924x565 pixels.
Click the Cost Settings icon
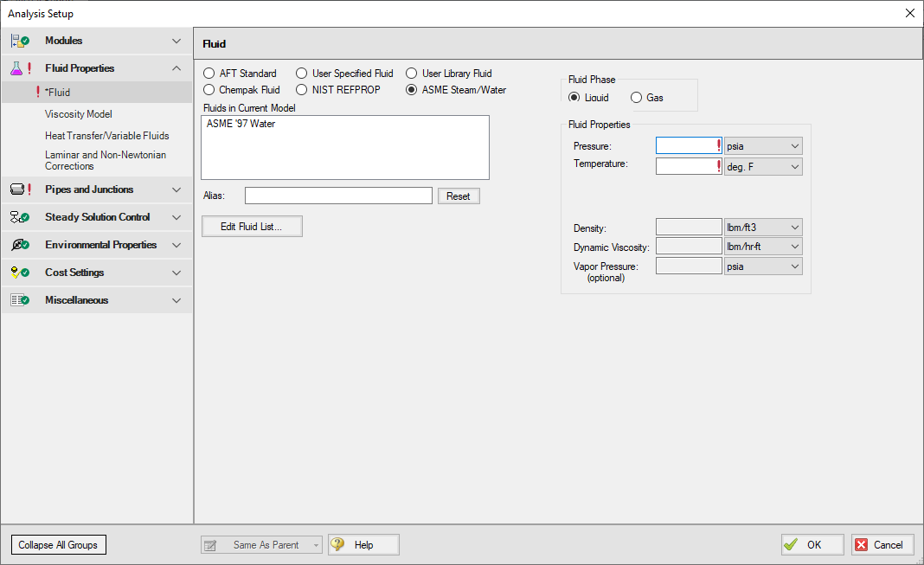point(18,273)
